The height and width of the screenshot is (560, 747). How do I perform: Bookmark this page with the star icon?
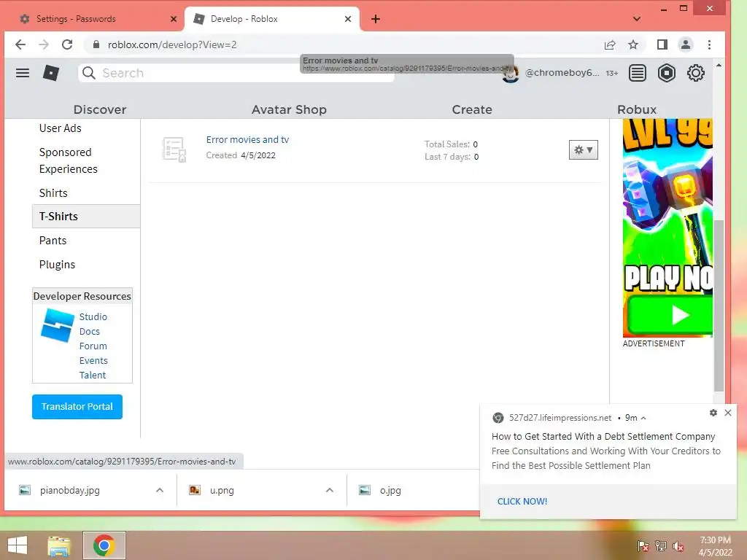632,44
